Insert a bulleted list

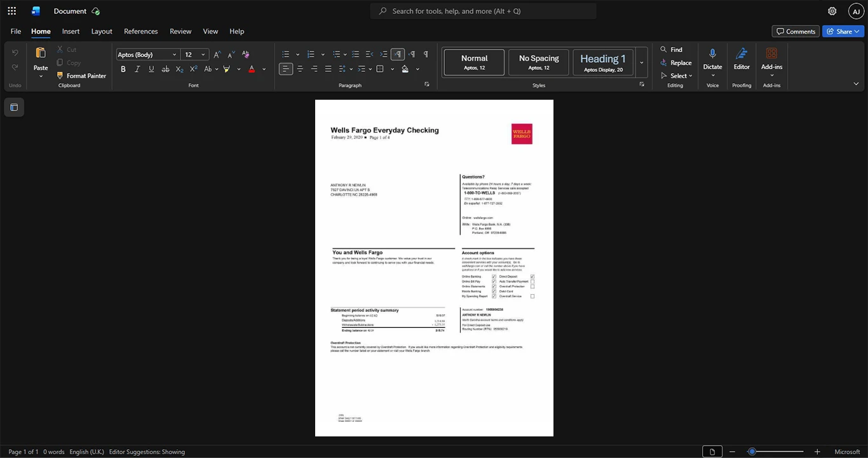point(286,55)
